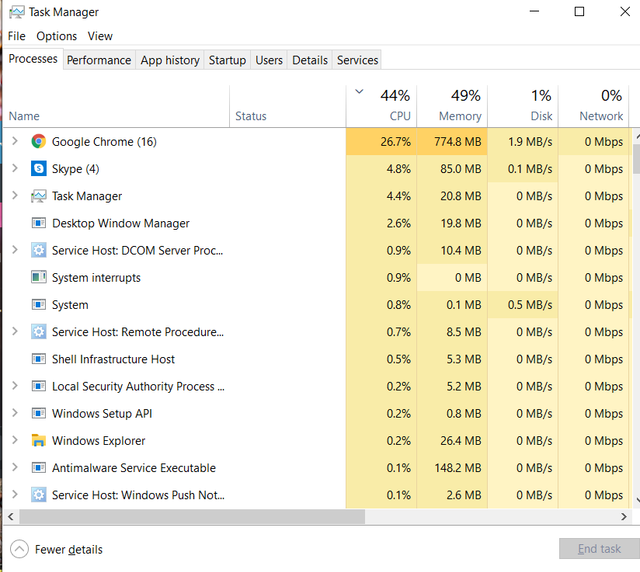This screenshot has height=572, width=640.
Task: Click the Local Security Authority Process icon
Action: click(x=38, y=386)
